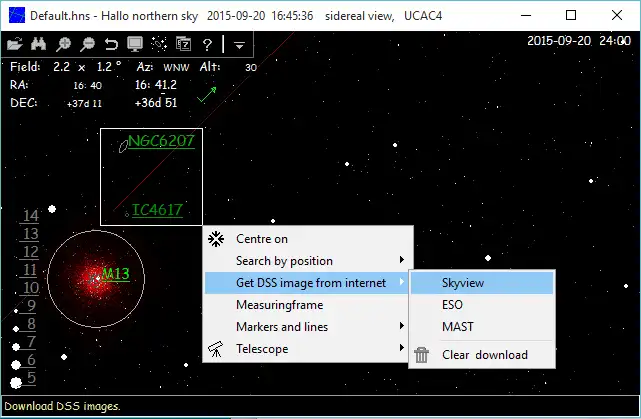Click magnitude scale value 6
This screenshot has height=419, width=641.
pyautogui.click(x=31, y=360)
